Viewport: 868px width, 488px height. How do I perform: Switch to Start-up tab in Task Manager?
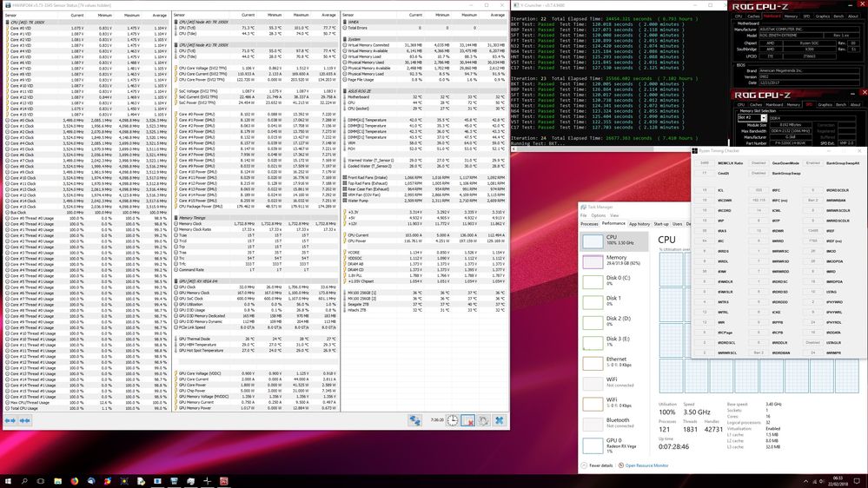tap(661, 224)
